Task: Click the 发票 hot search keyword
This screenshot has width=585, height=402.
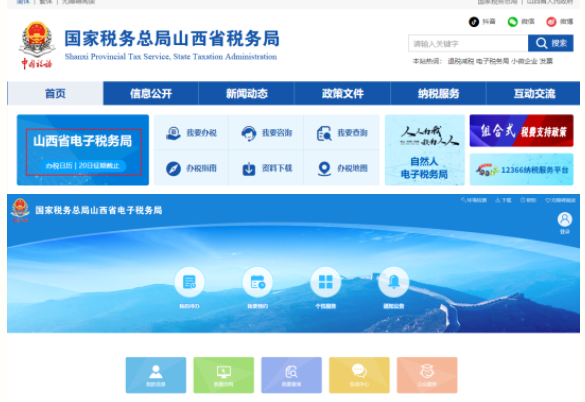Action: pos(546,61)
